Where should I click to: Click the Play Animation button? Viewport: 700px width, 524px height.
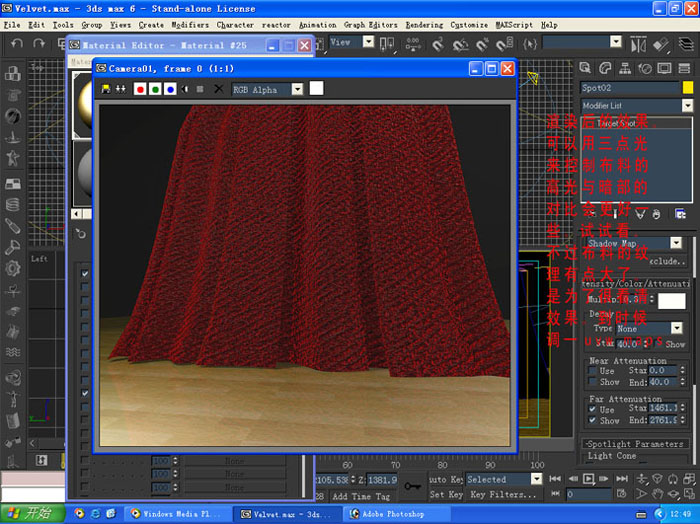588,479
